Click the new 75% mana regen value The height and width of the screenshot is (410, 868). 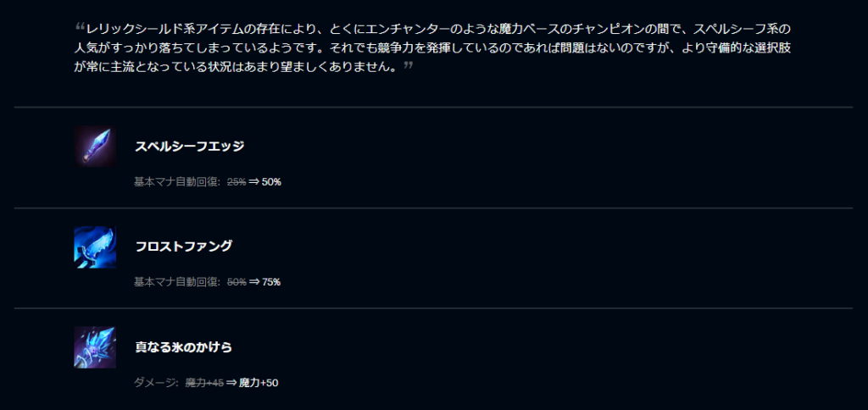(x=271, y=281)
